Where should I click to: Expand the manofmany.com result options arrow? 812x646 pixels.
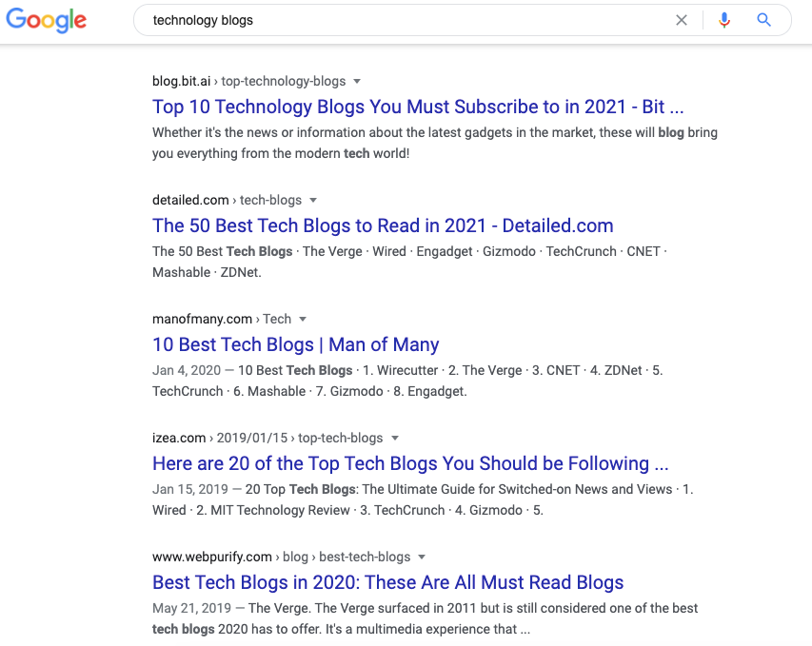[303, 320]
